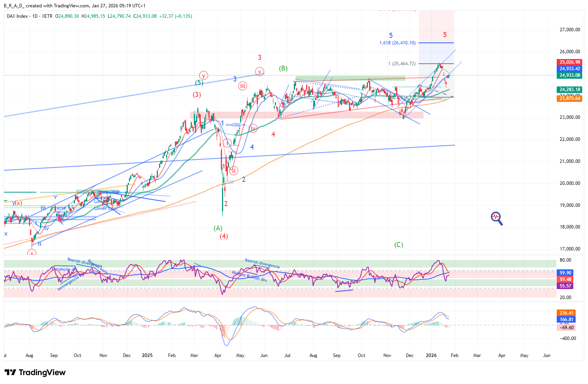Image resolution: width=588 pixels, height=384 pixels.
Task: Click the magnifier chart icon
Action: click(496, 218)
